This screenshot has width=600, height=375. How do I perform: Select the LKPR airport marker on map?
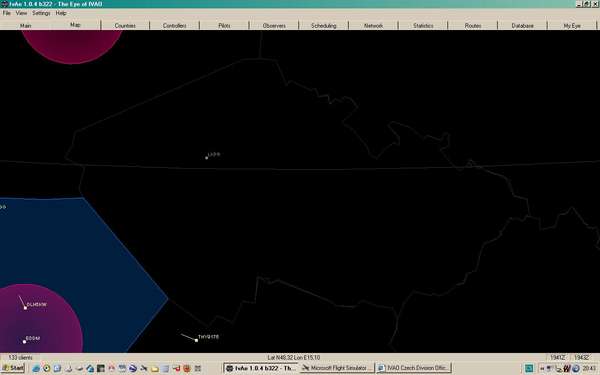[x=207, y=158]
